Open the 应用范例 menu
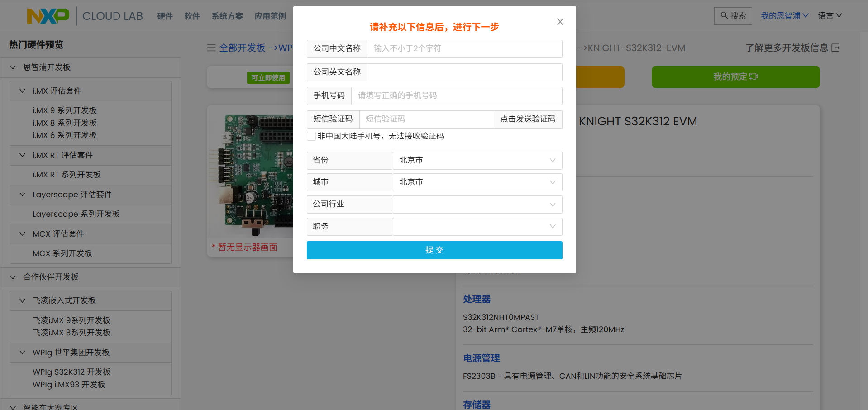This screenshot has width=868, height=410. (270, 16)
